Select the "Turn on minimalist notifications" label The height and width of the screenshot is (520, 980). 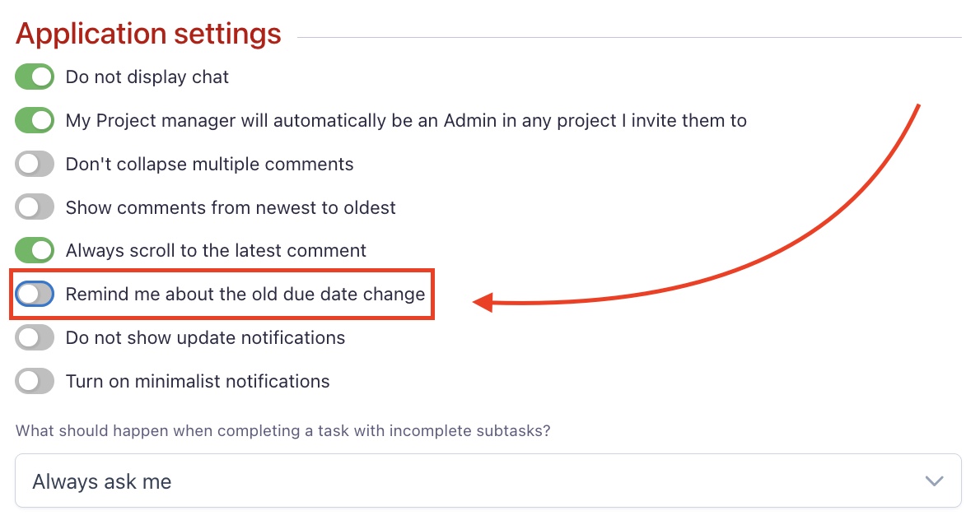click(x=197, y=381)
